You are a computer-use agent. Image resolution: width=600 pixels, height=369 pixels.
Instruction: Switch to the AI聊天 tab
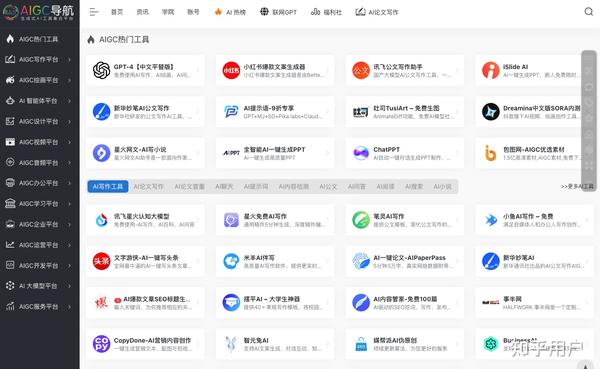pos(224,186)
